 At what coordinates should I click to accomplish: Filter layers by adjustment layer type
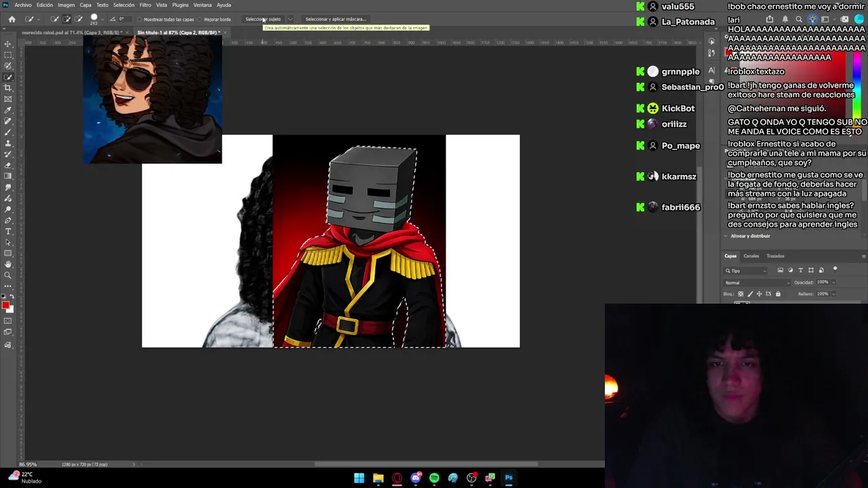tap(791, 270)
